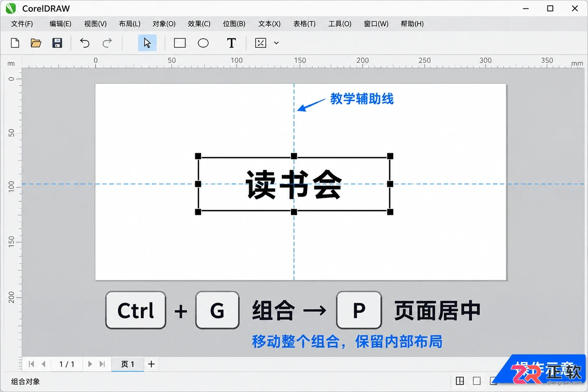The height and width of the screenshot is (392, 588).
Task: Choose the Rectangle tool
Action: coord(180,43)
